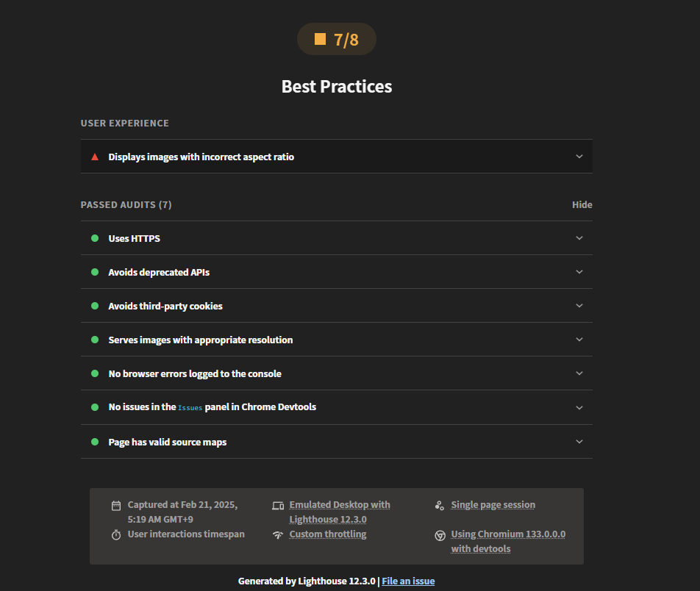Open the Custom throttling link
Image resolution: width=700 pixels, height=591 pixels.
tap(328, 534)
